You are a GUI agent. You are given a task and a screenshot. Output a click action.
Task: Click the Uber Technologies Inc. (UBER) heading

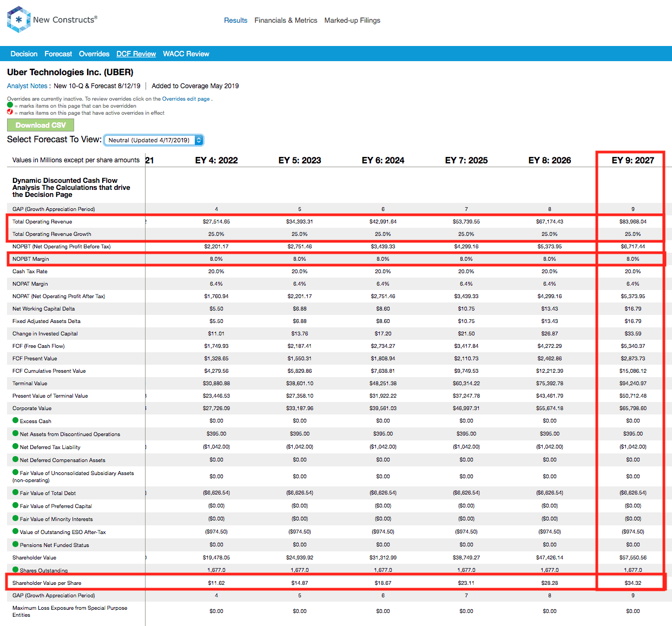[70, 73]
